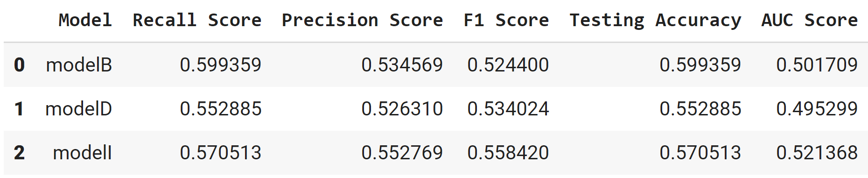Click the Precision Score column header
The width and height of the screenshot is (868, 178).
(362, 20)
